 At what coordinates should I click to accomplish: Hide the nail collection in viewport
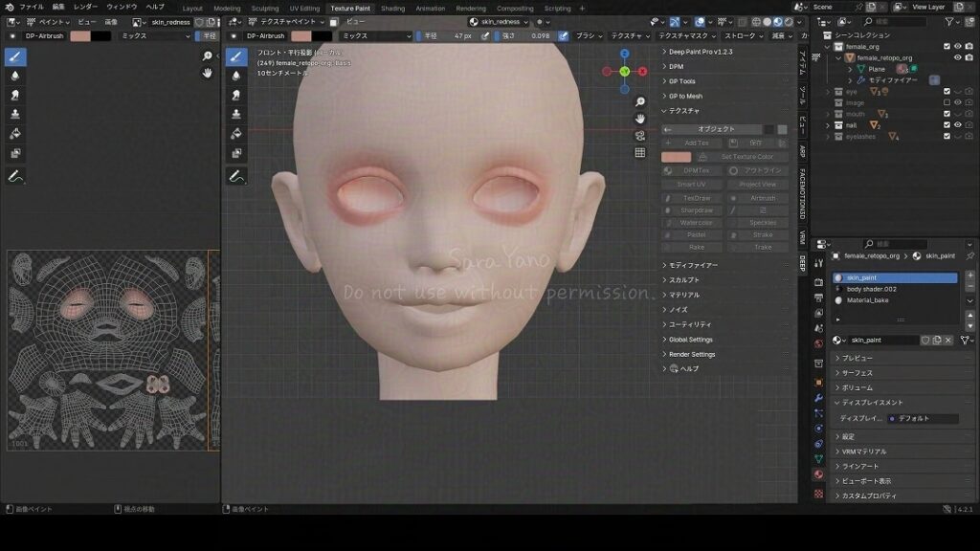point(957,125)
